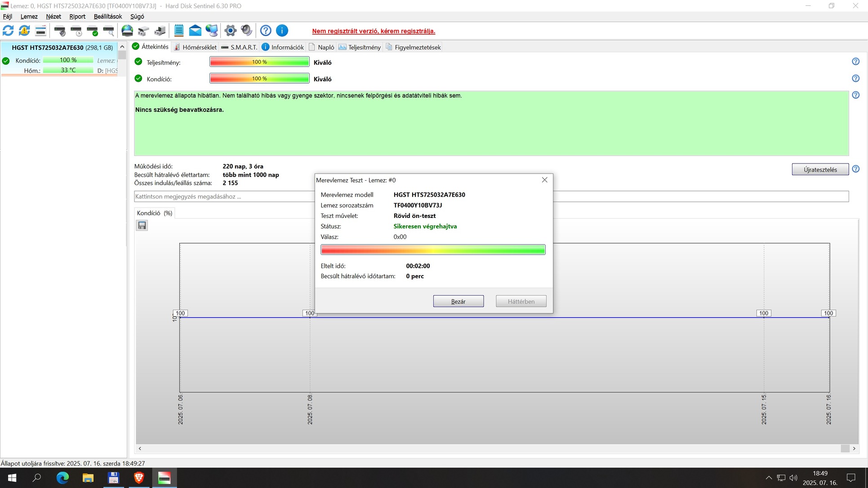
Task: Save the graph using floppy disk icon
Action: 142,226
